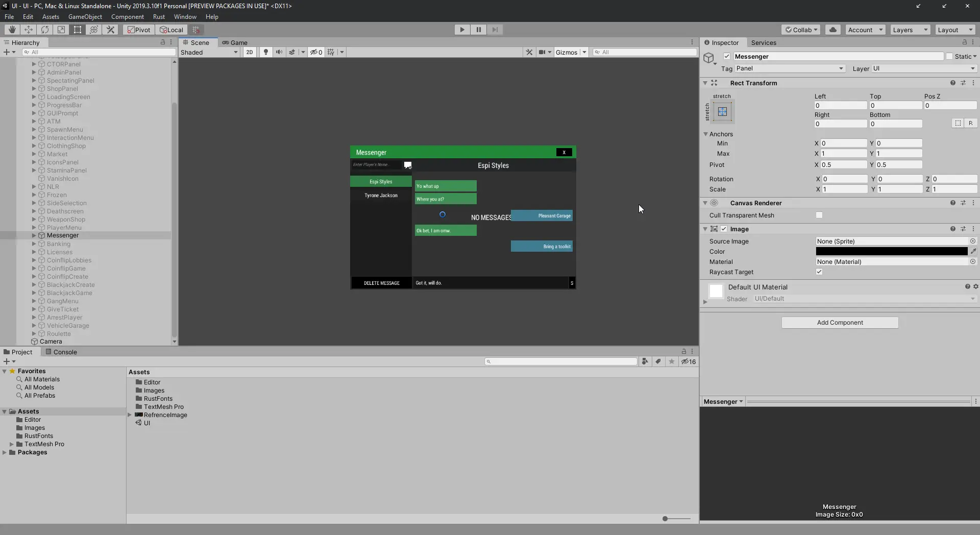Enable the Cull Transparent Mesh checkbox
This screenshot has height=535, width=980.
point(819,215)
